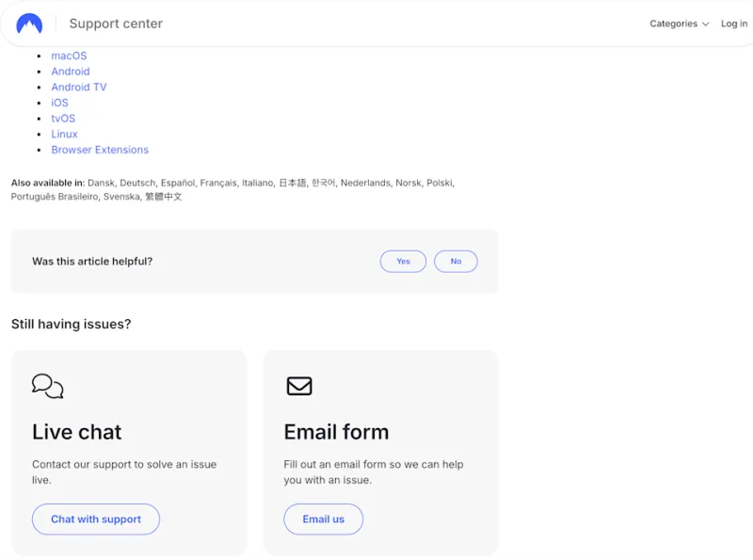Open the Categories dropdown
The image size is (753, 560).
673,24
